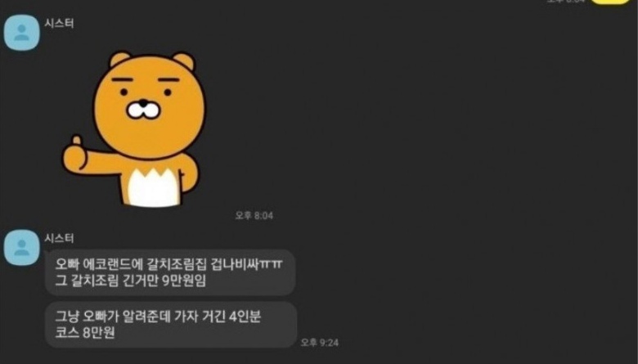Tap the line 코스 8만원
Screen dimensions: 638x364
[85, 333]
